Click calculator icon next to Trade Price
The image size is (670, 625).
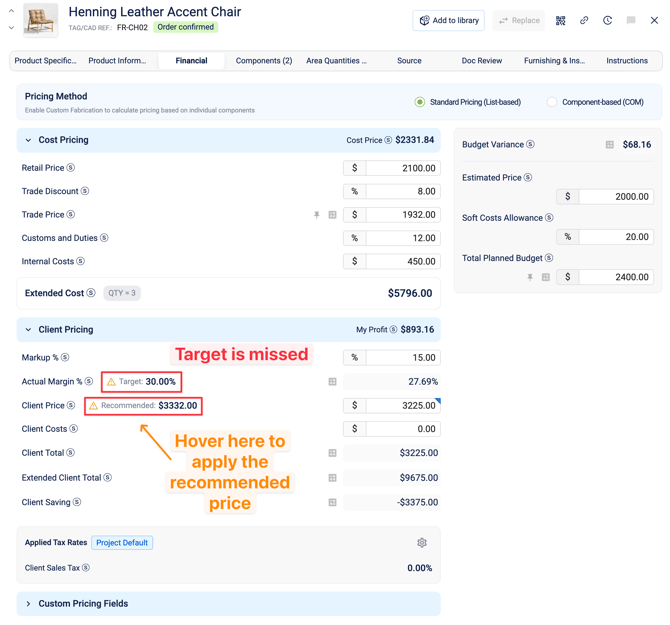333,215
